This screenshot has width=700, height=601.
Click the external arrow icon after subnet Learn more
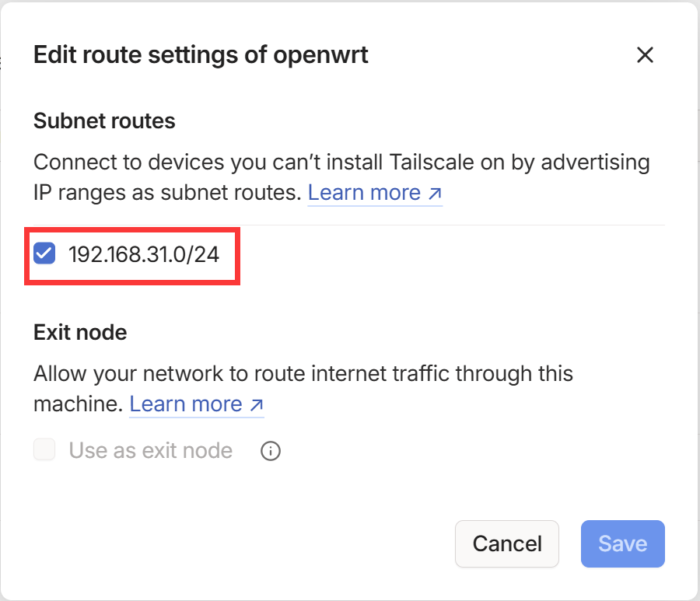[434, 193]
